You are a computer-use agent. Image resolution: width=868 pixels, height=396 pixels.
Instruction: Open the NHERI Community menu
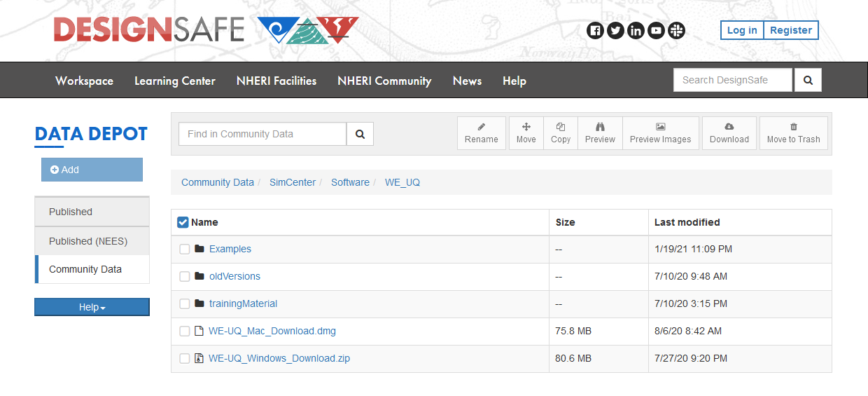tap(384, 81)
